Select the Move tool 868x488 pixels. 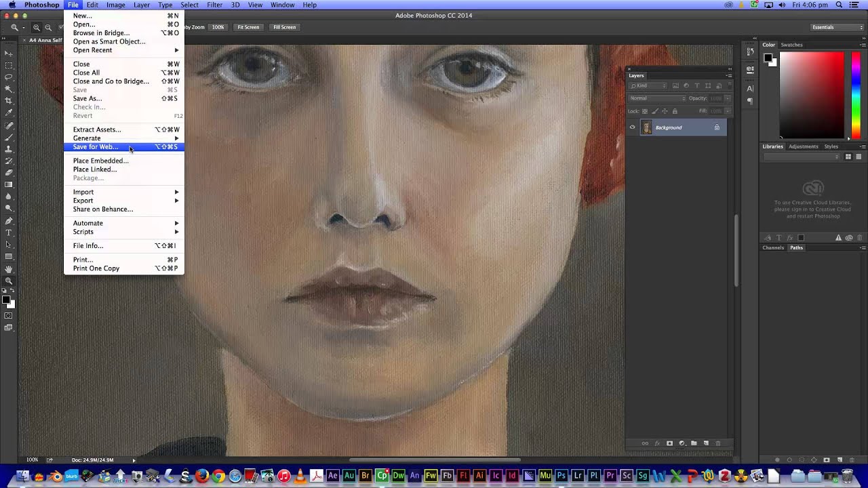pos(8,53)
